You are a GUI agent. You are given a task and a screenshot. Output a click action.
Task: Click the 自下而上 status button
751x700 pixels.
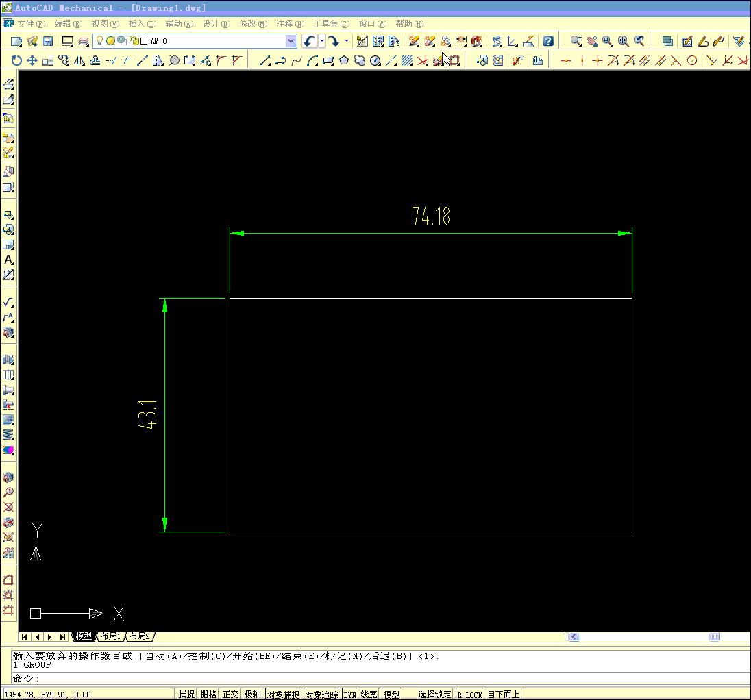point(504,695)
